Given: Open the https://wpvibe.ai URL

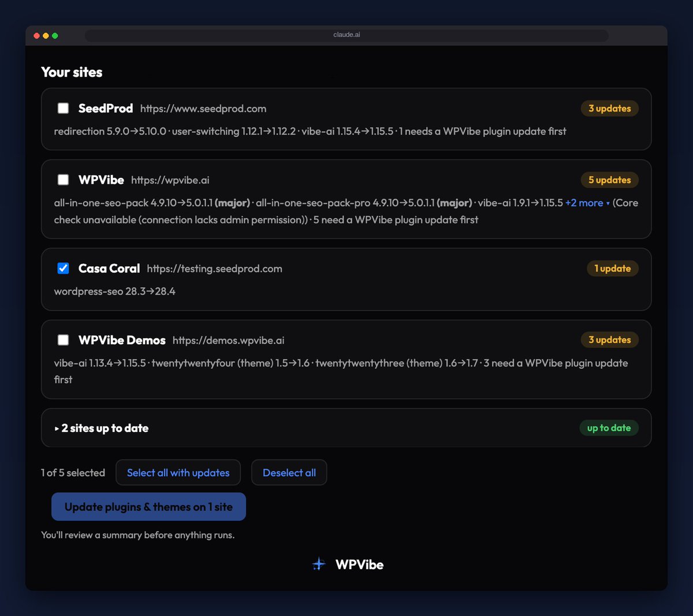Looking at the screenshot, I should point(170,180).
